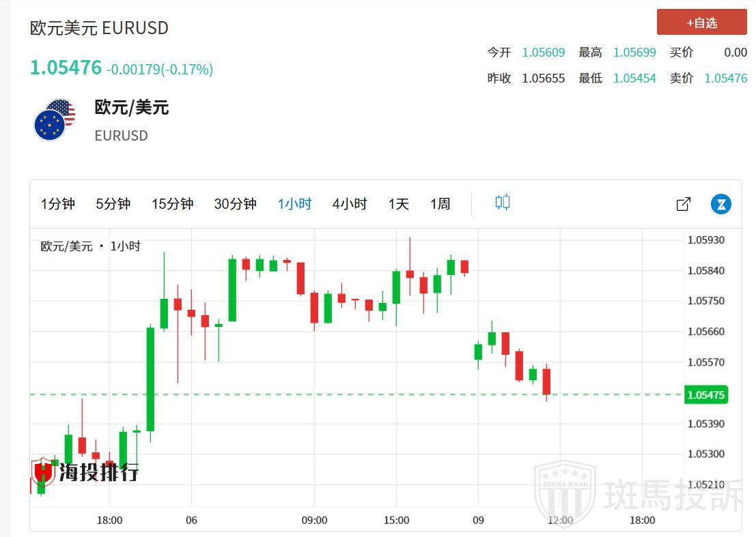Select the active 1小时 timeframe

pyautogui.click(x=294, y=204)
